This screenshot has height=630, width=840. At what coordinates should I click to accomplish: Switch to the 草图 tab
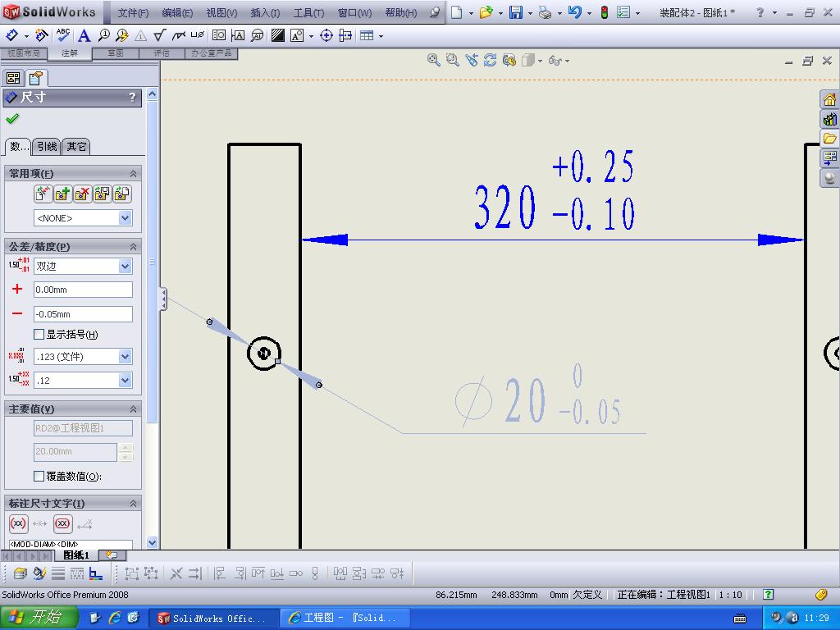click(115, 53)
